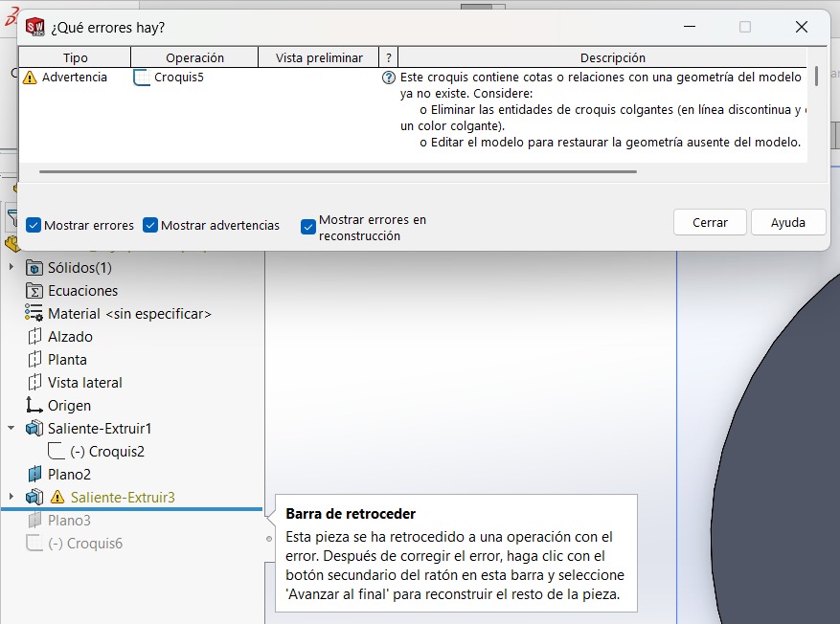Click the warning icon on Saliente-Extruir3
Viewport: 840px width, 624px height.
click(57, 497)
